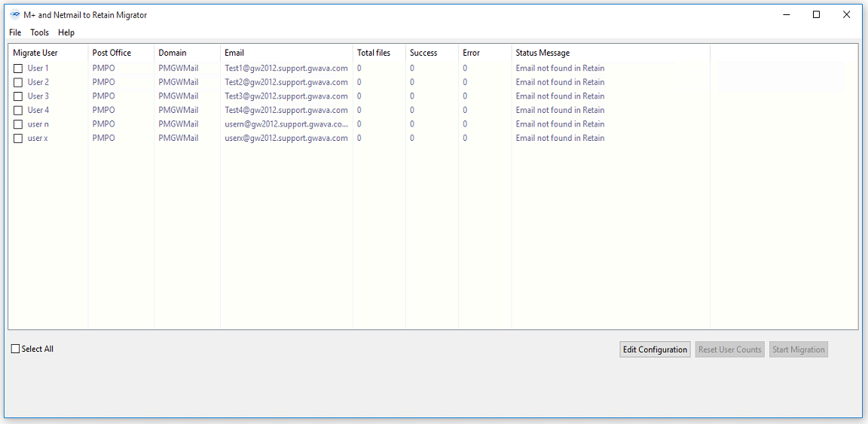Screen dimensions: 868x424
Task: Check the box for User 1
Action: tap(18, 69)
